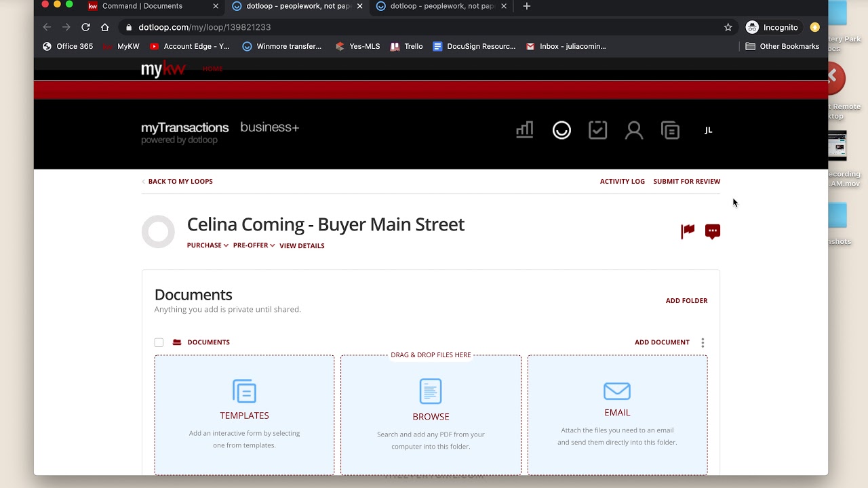Open the JL profile avatar
The height and width of the screenshot is (488, 868).
pyautogui.click(x=708, y=130)
